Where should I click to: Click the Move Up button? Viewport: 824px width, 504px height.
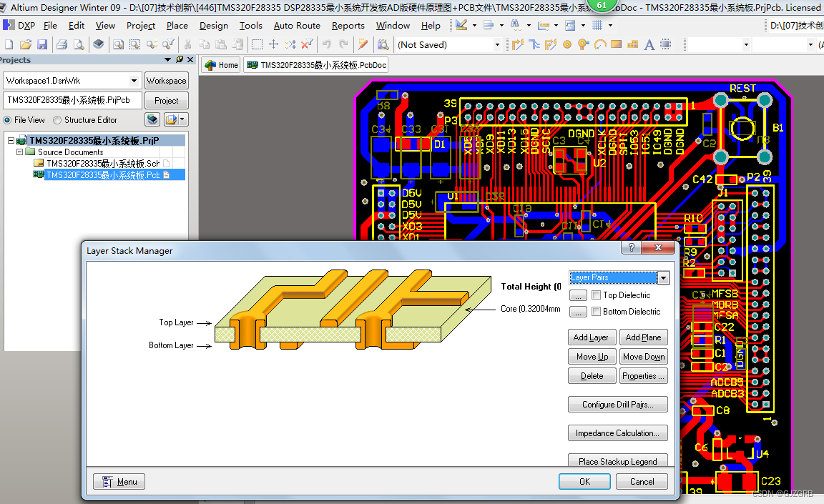pos(592,357)
